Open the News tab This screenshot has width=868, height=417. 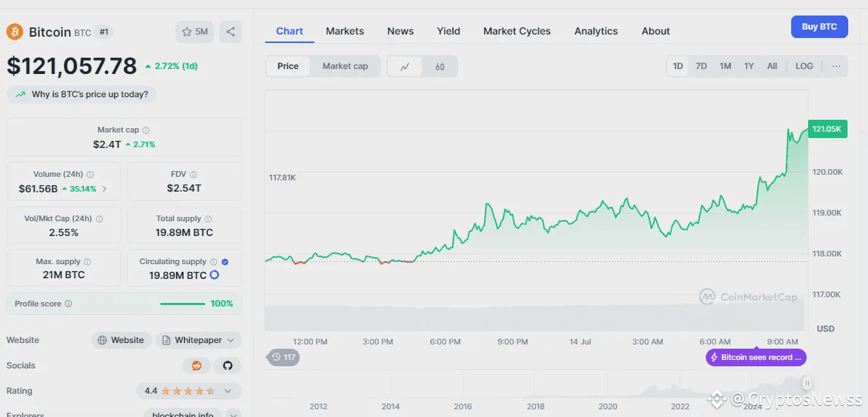[401, 31]
